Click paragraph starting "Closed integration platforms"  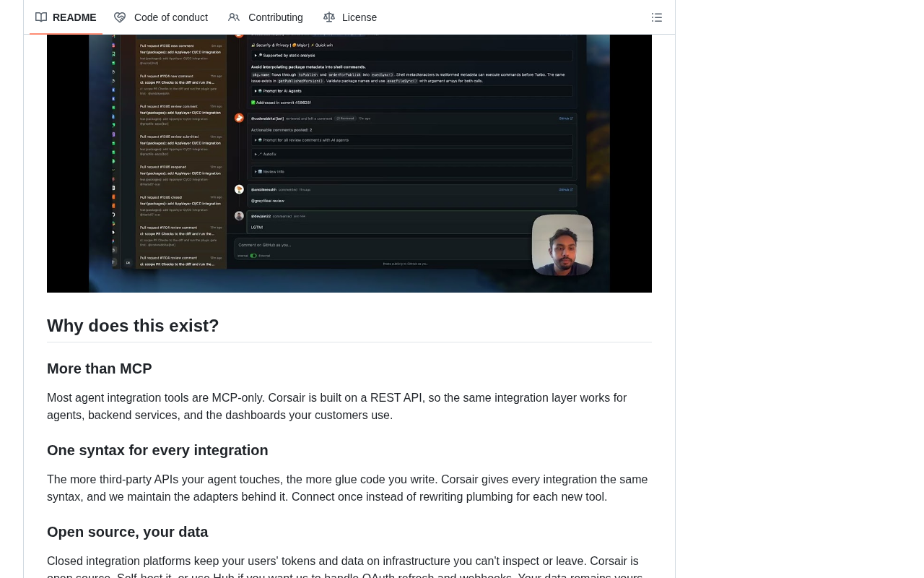(x=349, y=566)
